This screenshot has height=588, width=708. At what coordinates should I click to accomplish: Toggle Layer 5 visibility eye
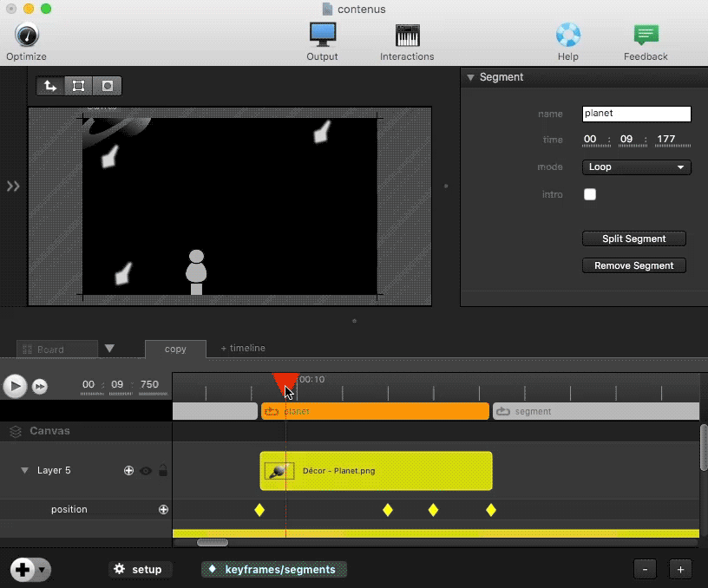(146, 471)
